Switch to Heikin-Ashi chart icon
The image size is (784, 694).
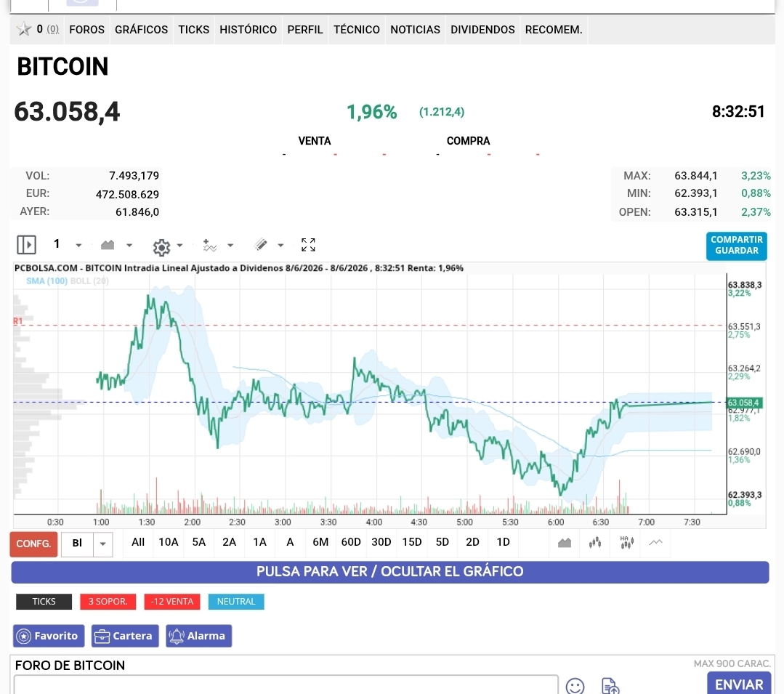[x=626, y=543]
